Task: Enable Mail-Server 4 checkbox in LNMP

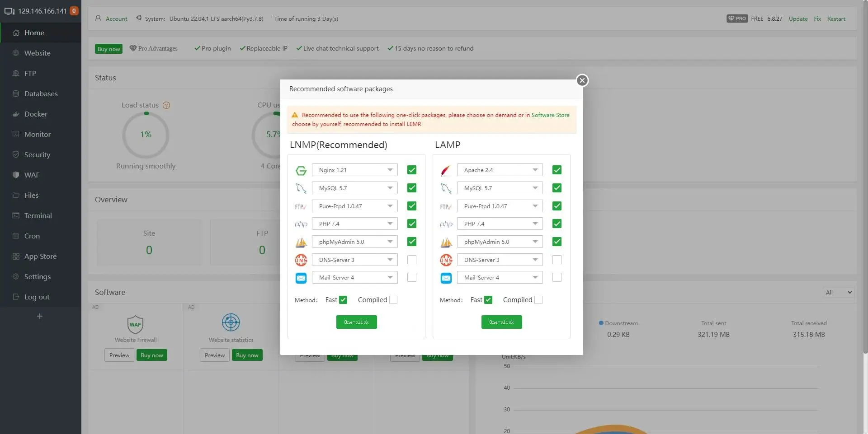Action: pos(412,277)
